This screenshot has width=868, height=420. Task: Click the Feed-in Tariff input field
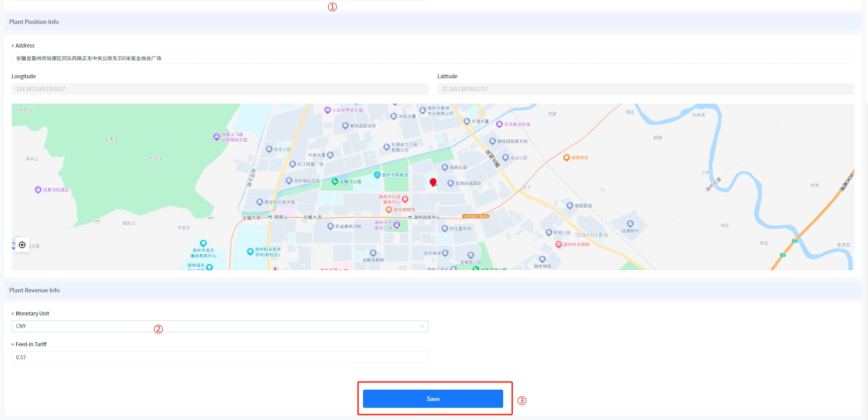[220, 358]
